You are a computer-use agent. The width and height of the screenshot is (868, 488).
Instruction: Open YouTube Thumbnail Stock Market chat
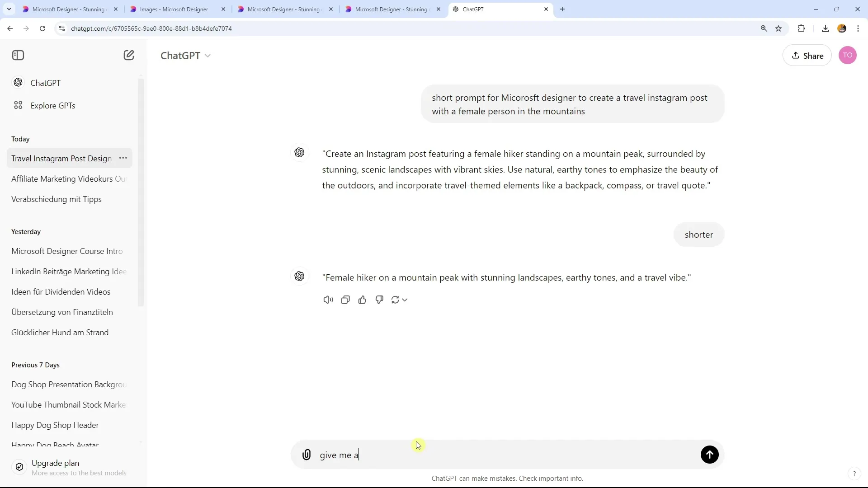point(69,405)
